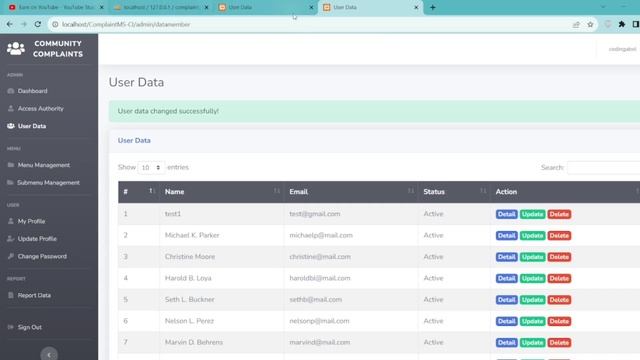Open a new browser tab
Screen dimensions: 640x360
[433, 7]
